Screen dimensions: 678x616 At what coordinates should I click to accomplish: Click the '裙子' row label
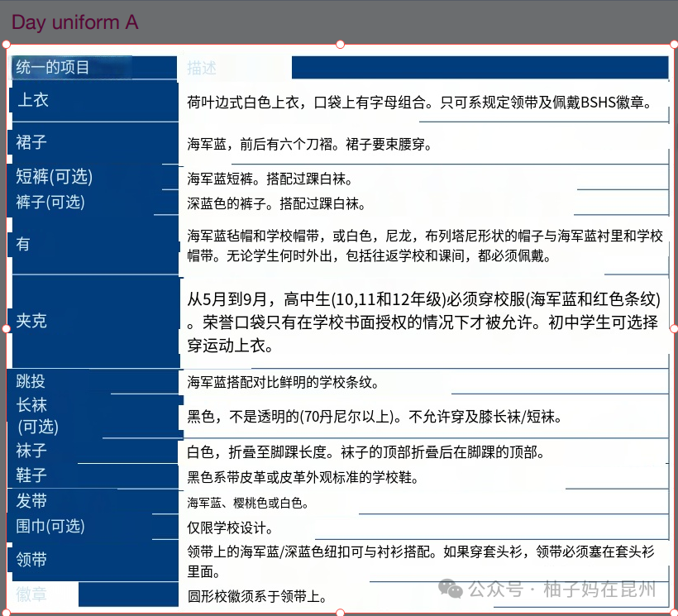[31, 142]
